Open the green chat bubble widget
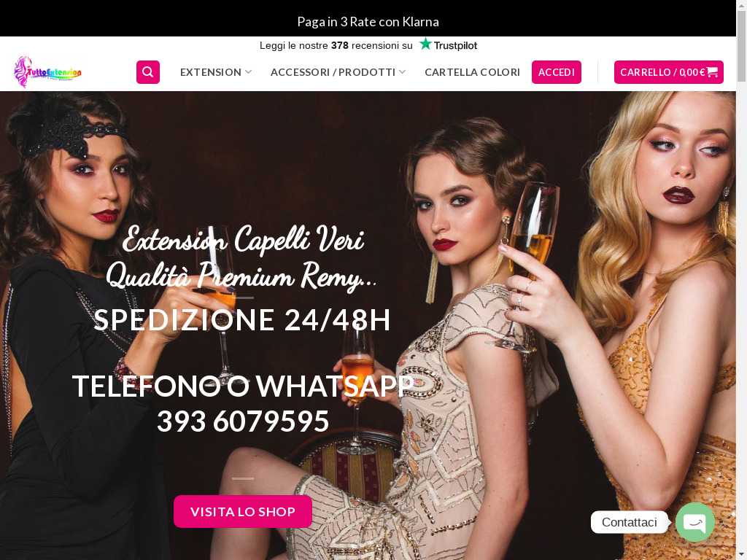Viewport: 747px width, 560px height. pyautogui.click(x=695, y=522)
